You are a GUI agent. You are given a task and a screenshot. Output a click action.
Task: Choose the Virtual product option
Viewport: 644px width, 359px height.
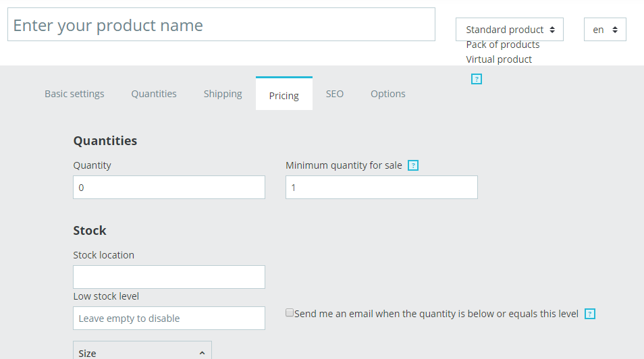tap(499, 59)
